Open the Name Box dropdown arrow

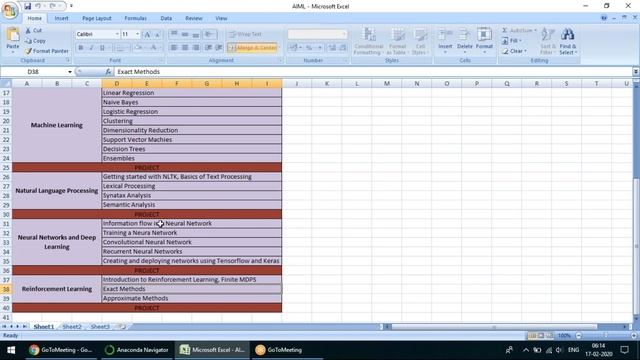70,72
